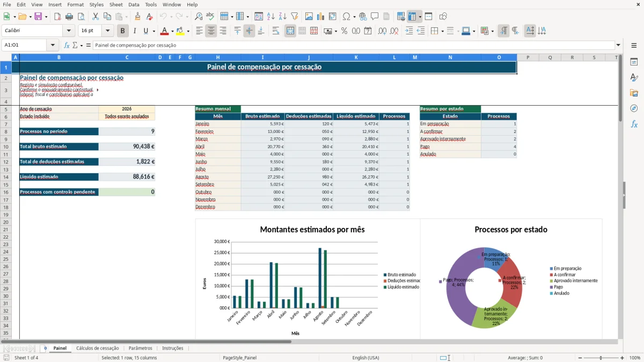Image resolution: width=644 pixels, height=362 pixels.
Task: Toggle underline formatting
Action: [x=145, y=31]
